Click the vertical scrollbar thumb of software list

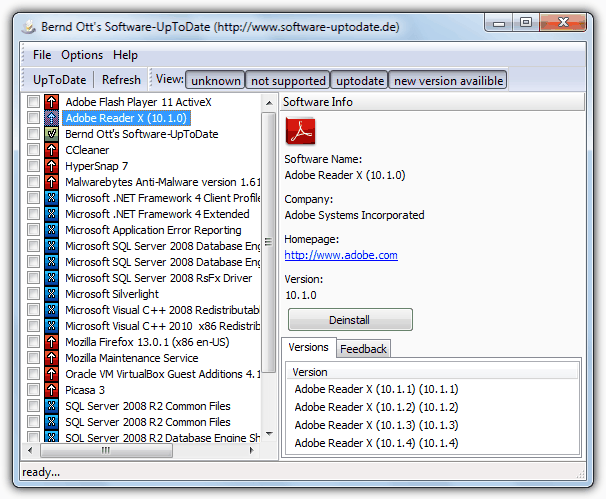pos(269,242)
